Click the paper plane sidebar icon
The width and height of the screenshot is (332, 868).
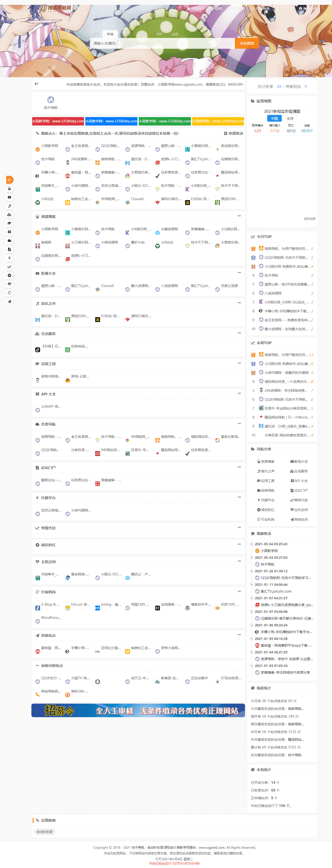[x=9, y=301]
